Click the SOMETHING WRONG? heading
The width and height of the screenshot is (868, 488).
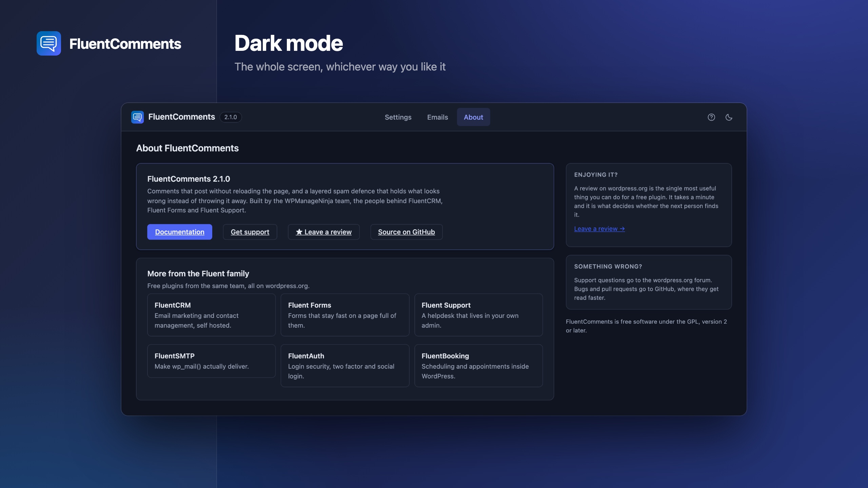[x=608, y=267]
